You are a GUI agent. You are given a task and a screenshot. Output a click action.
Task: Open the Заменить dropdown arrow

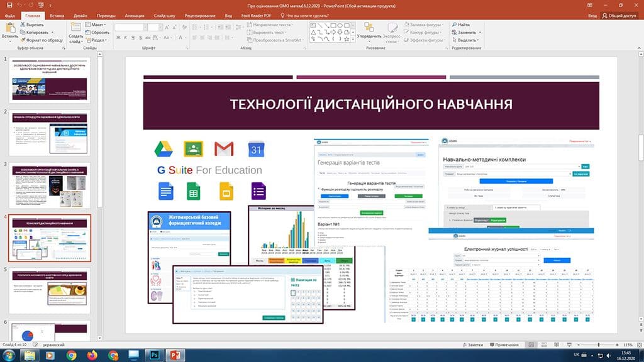pyautogui.click(x=480, y=33)
